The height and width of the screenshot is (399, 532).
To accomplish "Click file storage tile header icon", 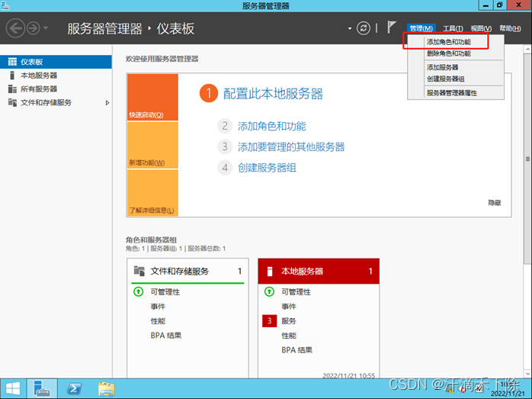I will (x=139, y=271).
